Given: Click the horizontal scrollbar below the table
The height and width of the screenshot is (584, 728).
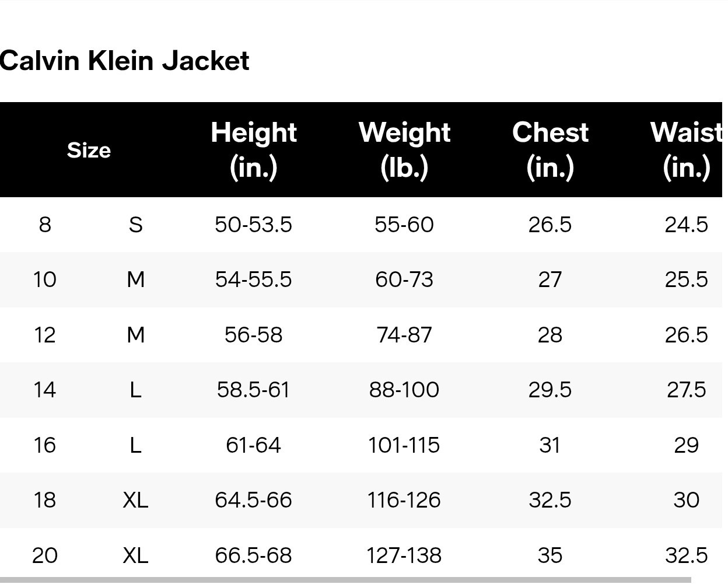Looking at the screenshot, I should (344, 580).
